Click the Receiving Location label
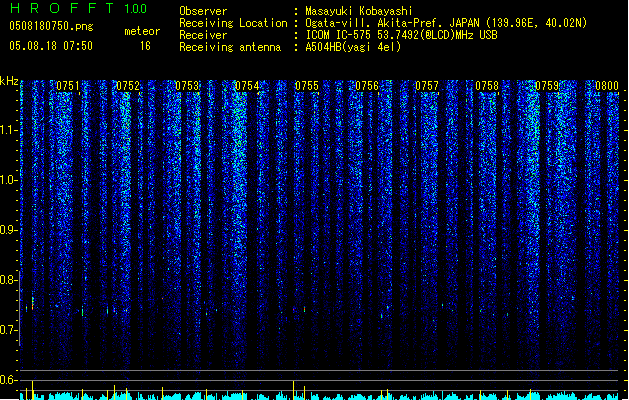Image resolution: width=629 pixels, height=400 pixels. [x=233, y=23]
